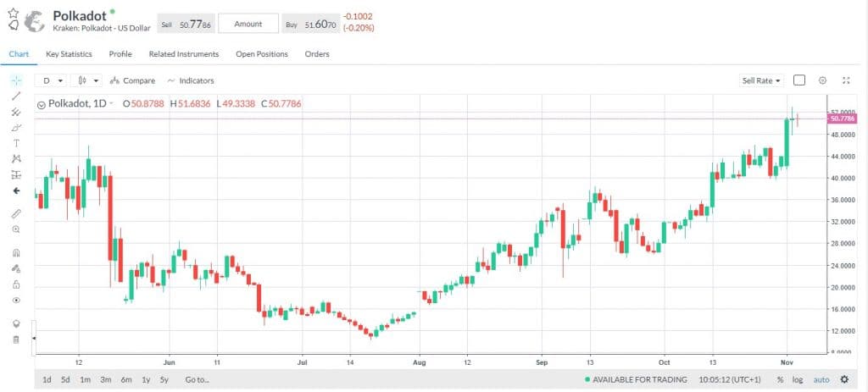Click the Go to... date link
This screenshot has height=392, width=868.
[x=197, y=380]
